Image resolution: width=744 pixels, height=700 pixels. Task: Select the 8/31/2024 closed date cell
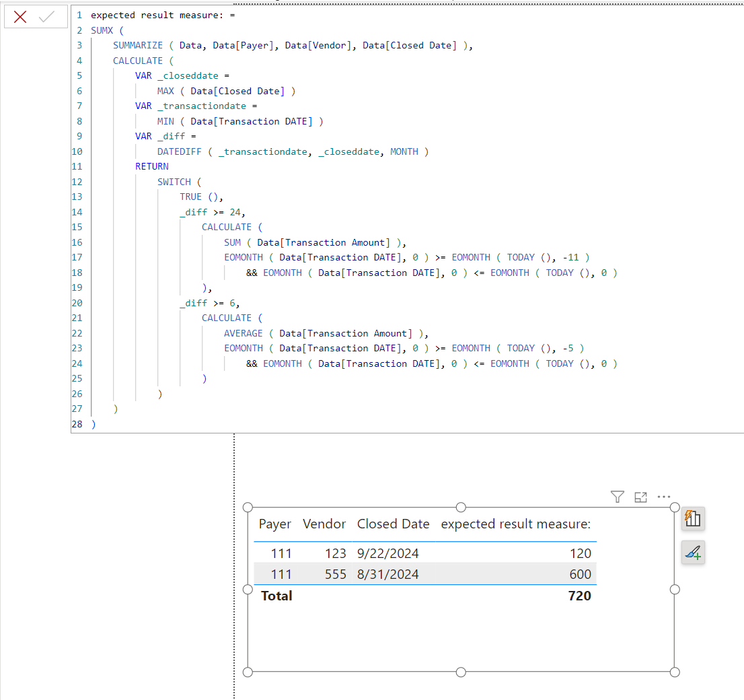(x=387, y=574)
